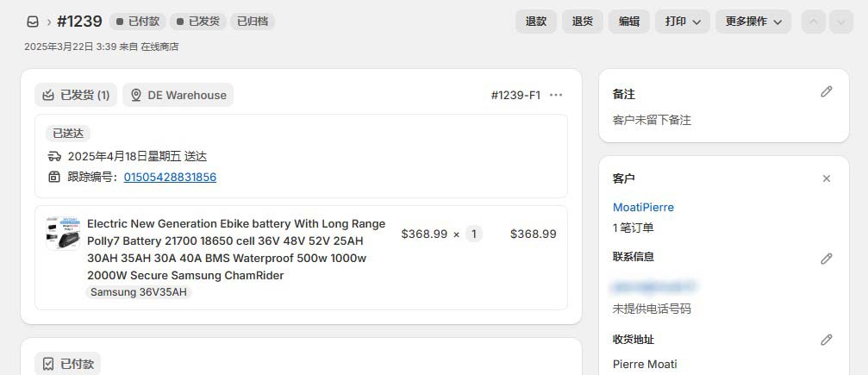The width and height of the screenshot is (868, 375).
Task: Open tracking number 01505428831856 link
Action: [x=170, y=177]
